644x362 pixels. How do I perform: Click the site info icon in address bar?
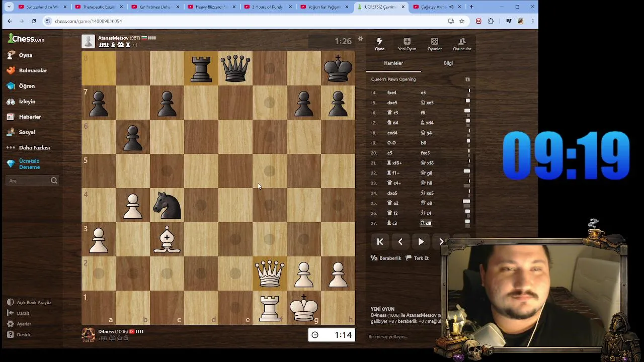point(48,21)
